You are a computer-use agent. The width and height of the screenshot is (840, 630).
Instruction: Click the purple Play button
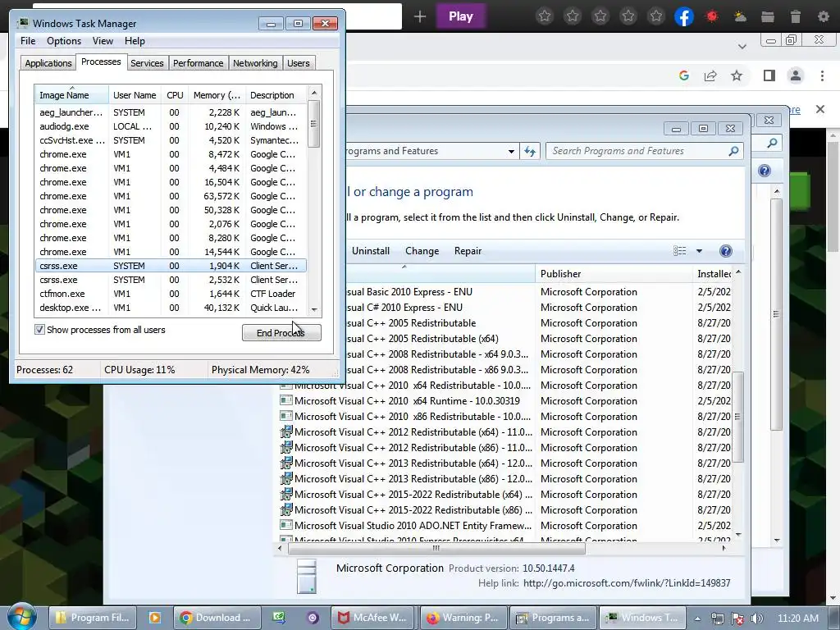click(461, 16)
